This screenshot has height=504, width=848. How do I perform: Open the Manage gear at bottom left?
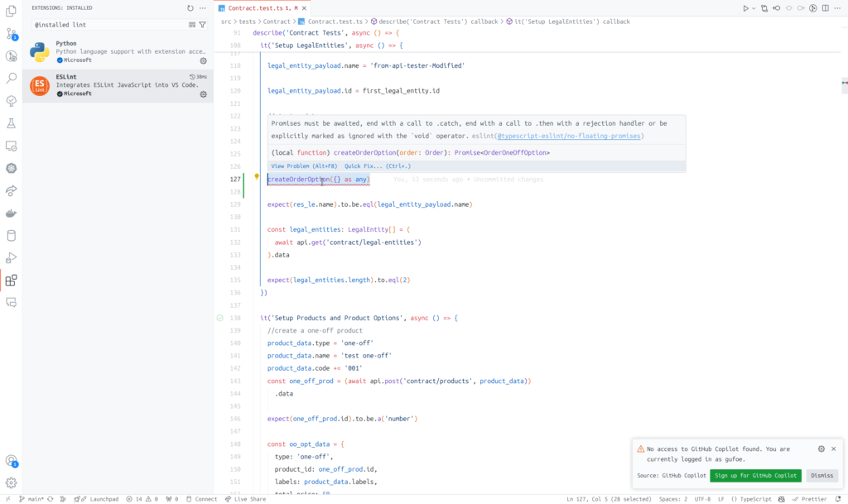(12, 482)
